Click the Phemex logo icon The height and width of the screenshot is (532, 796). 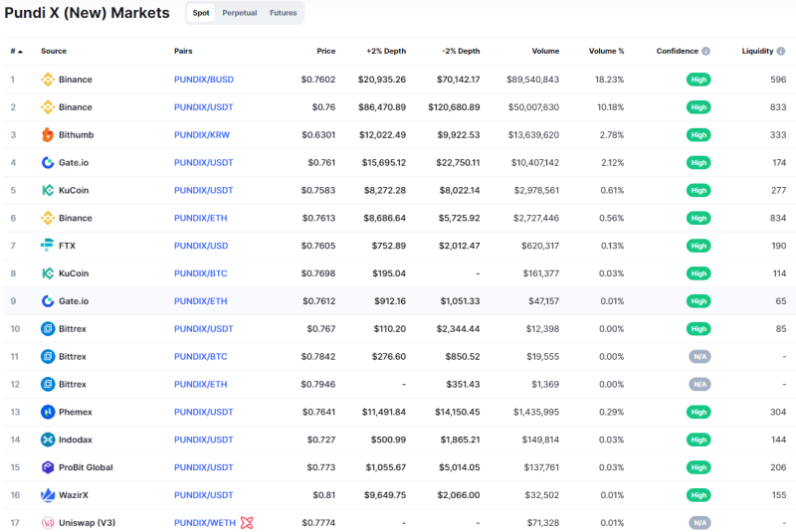pos(48,412)
